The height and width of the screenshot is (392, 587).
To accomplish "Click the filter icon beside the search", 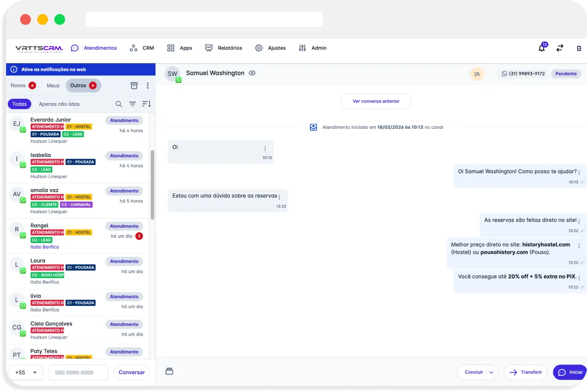I will [x=132, y=104].
